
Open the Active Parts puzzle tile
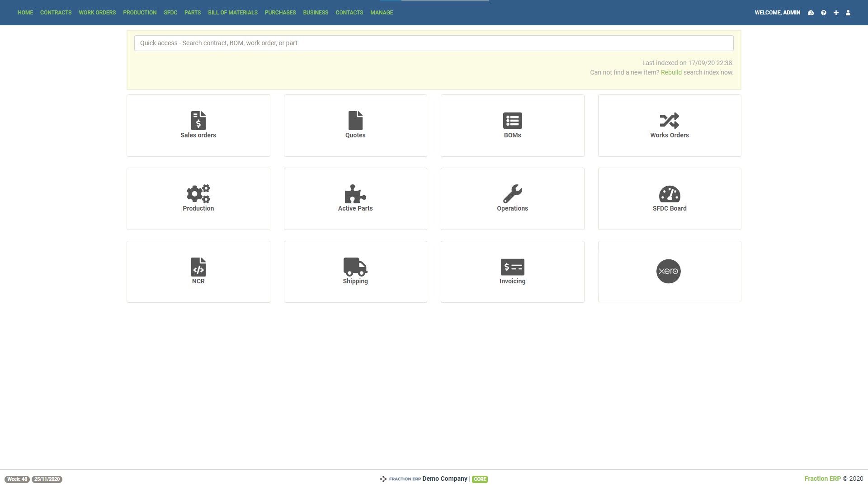tap(355, 198)
